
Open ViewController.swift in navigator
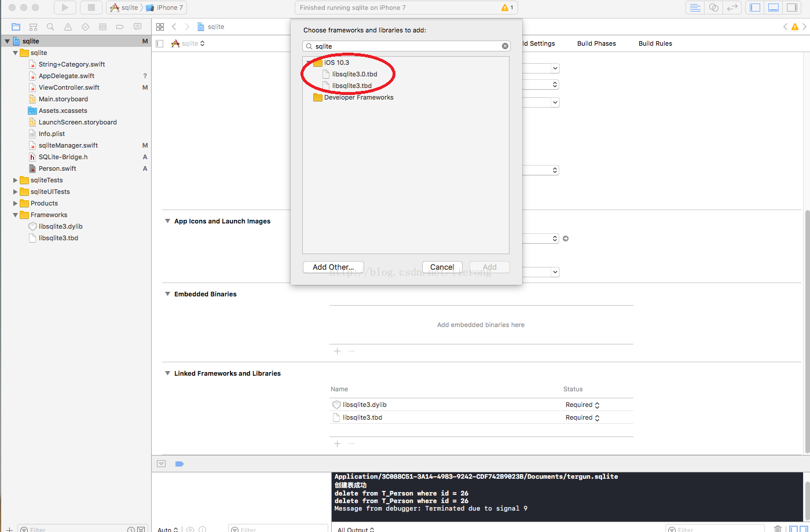pyautogui.click(x=69, y=87)
